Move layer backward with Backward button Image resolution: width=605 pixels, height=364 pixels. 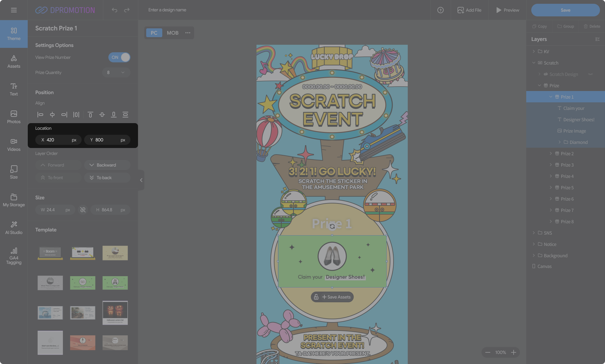(107, 165)
